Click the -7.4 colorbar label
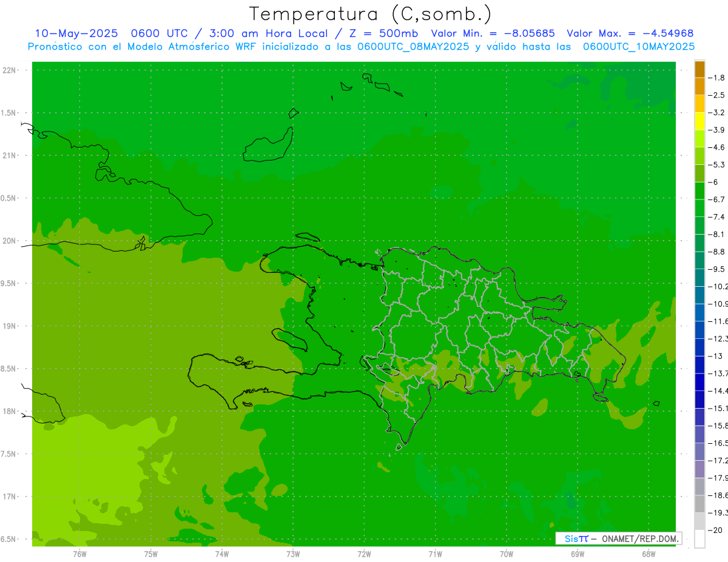The width and height of the screenshot is (728, 562). 718,217
